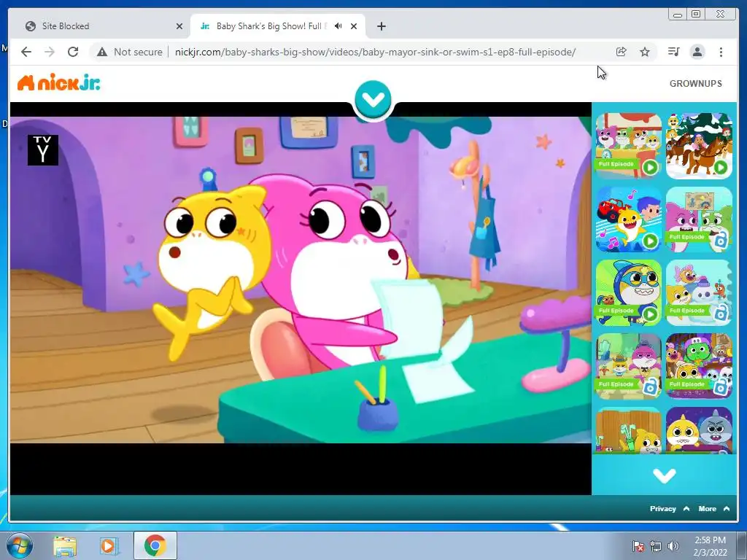This screenshot has width=747, height=560.
Task: Reload the Nick Jr. page
Action: [73, 52]
